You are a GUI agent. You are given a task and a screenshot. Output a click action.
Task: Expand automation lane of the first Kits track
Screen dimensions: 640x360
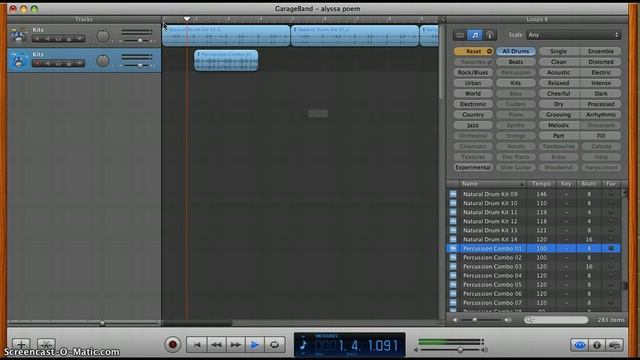[80, 39]
